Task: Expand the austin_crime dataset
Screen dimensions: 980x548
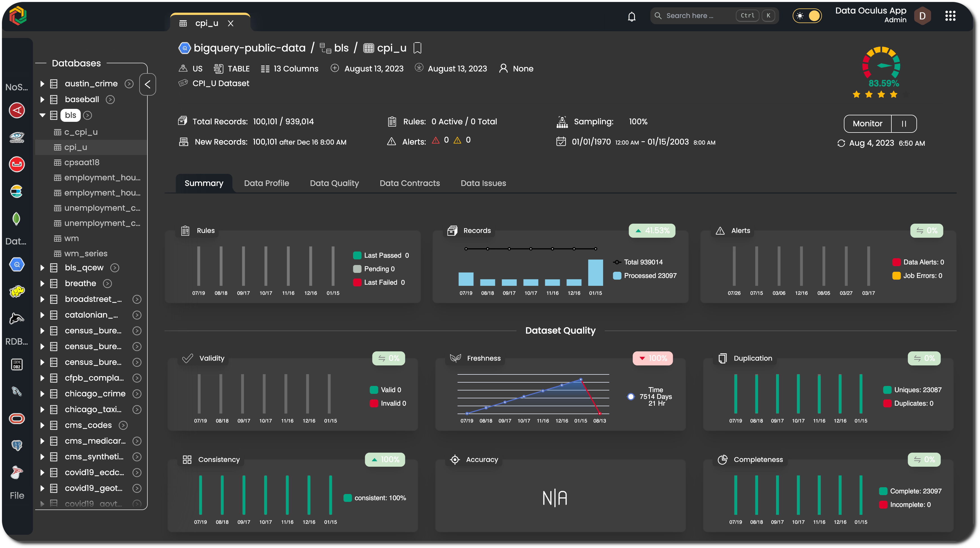Action: 42,84
